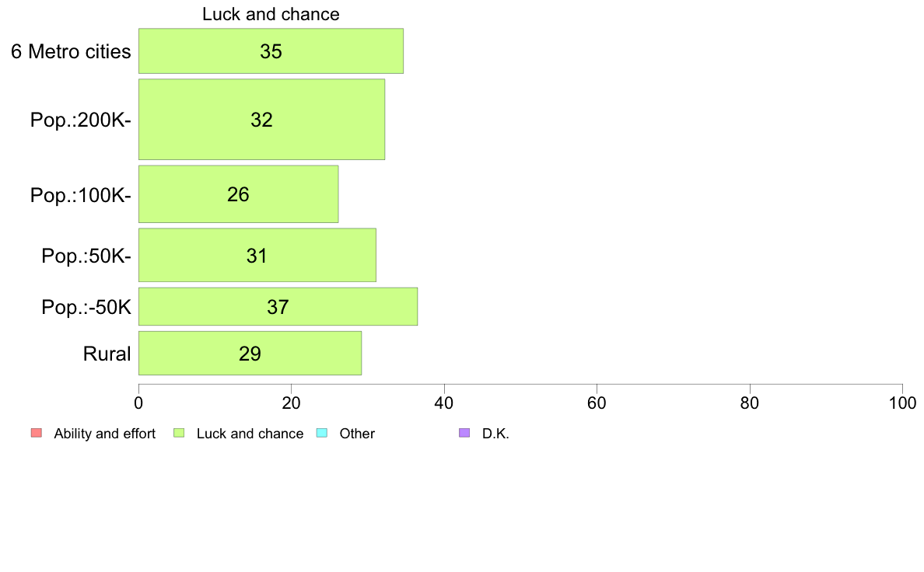Click the Pop.:100K- bar
This screenshot has width=924, height=572.
point(238,194)
